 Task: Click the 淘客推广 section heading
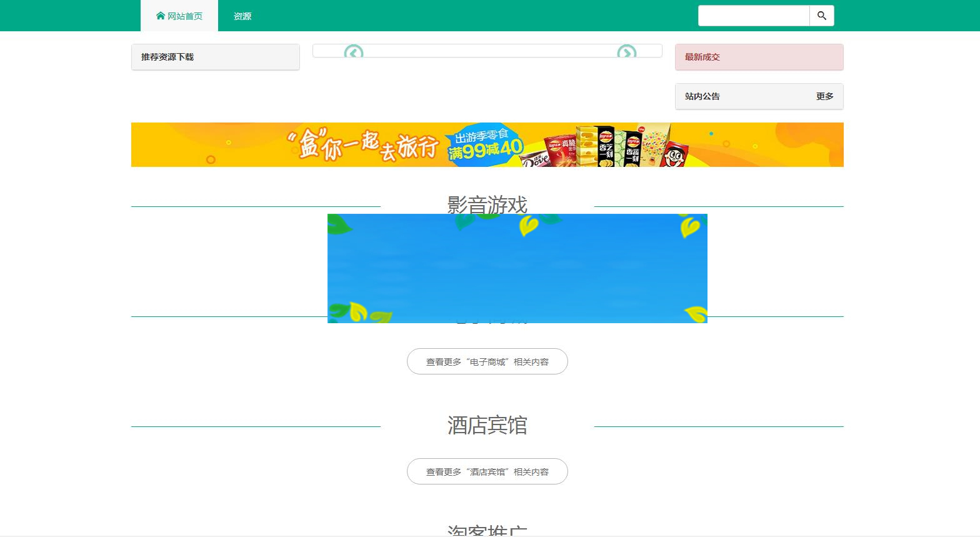487,530
